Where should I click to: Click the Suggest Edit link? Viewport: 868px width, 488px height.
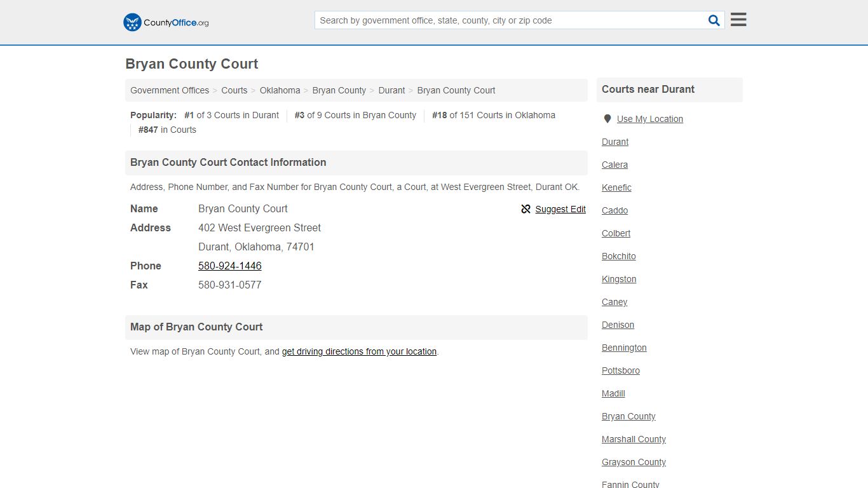[x=560, y=209]
